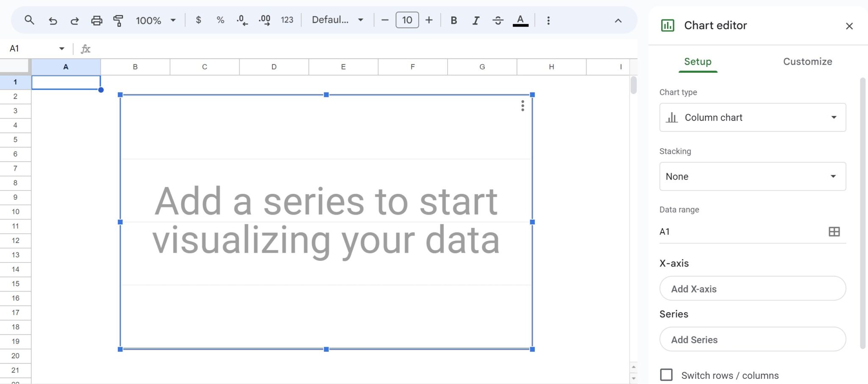868x384 pixels.
Task: Undo the last action
Action: (x=53, y=20)
